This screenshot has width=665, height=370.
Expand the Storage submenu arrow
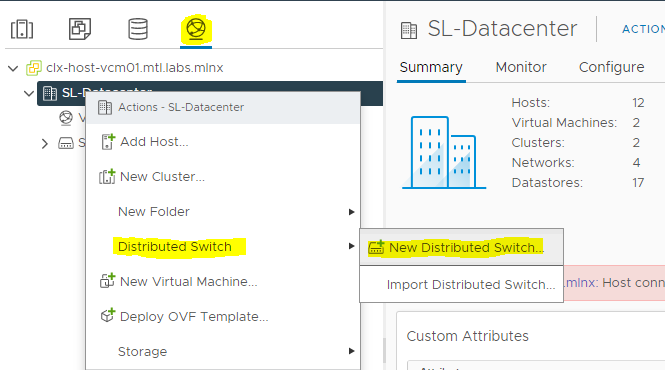(351, 351)
